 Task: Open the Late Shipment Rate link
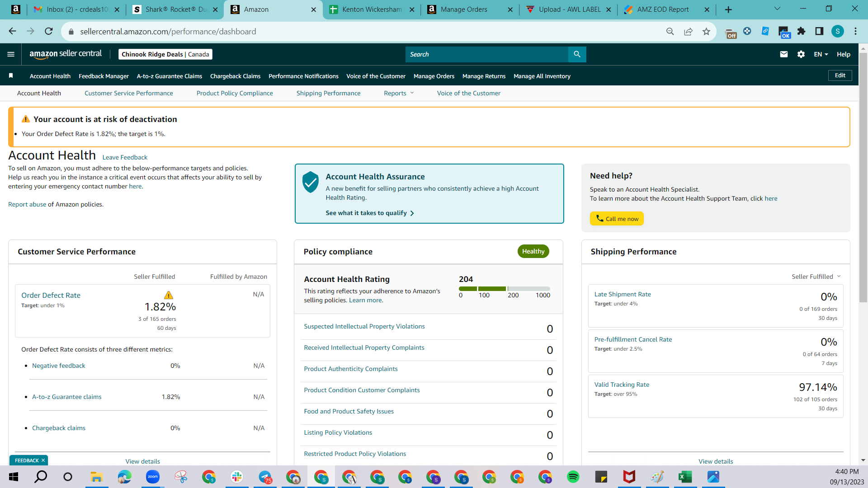(x=623, y=294)
